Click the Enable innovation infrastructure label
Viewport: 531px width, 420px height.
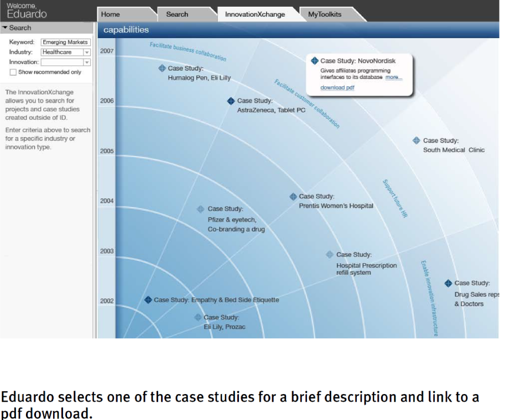(429, 298)
